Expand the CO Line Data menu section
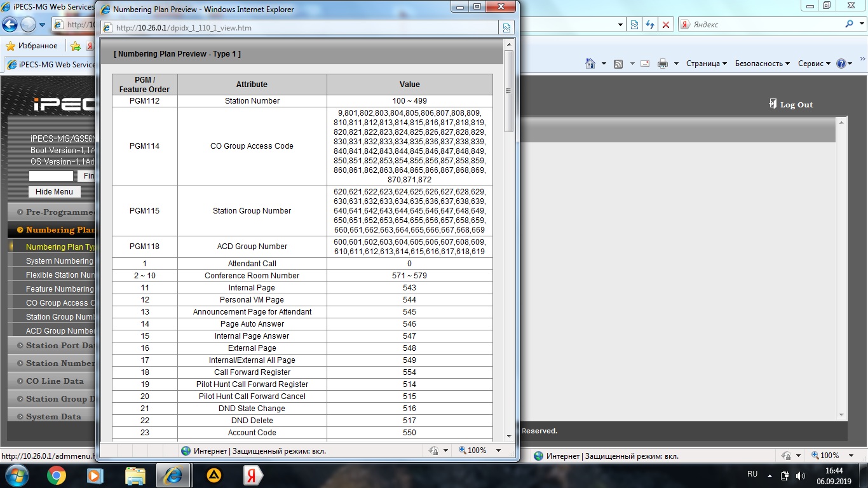The image size is (868, 488). tap(54, 381)
